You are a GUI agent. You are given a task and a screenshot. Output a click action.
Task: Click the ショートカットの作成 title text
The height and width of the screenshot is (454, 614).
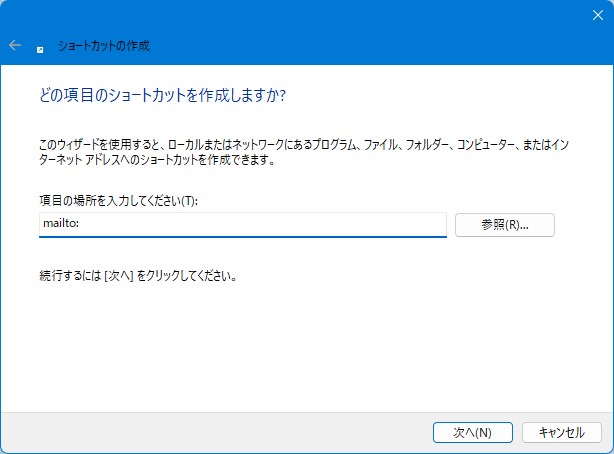point(104,46)
